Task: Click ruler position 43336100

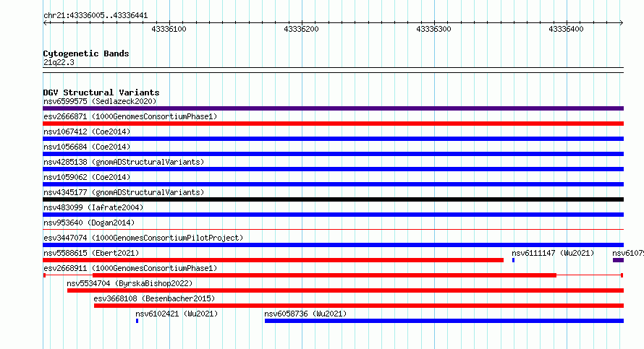Action: pos(169,29)
